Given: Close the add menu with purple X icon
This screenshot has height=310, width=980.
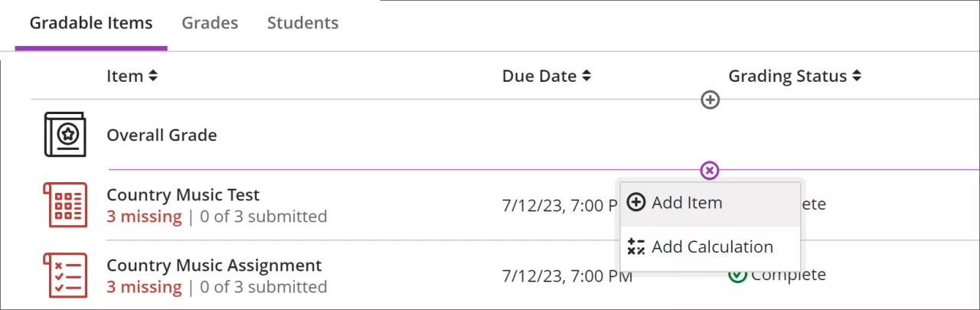Looking at the screenshot, I should click(x=710, y=170).
